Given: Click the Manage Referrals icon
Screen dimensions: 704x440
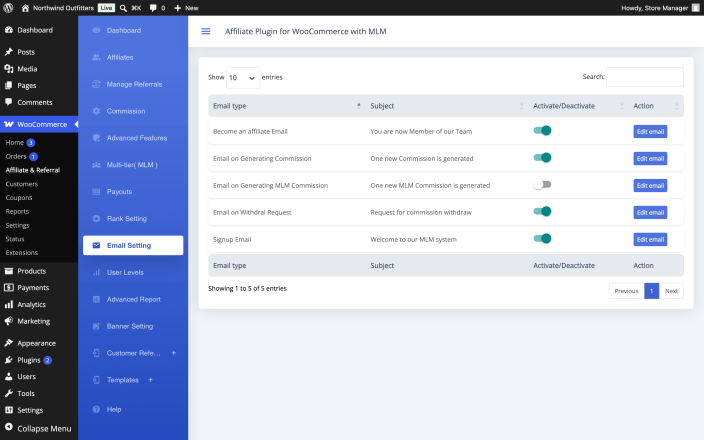Looking at the screenshot, I should pyautogui.click(x=96, y=84).
